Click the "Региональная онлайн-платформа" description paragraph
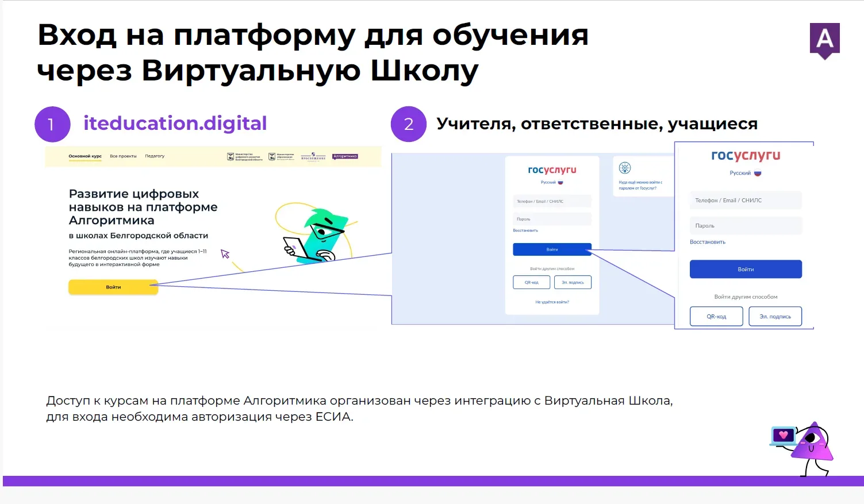 click(137, 257)
